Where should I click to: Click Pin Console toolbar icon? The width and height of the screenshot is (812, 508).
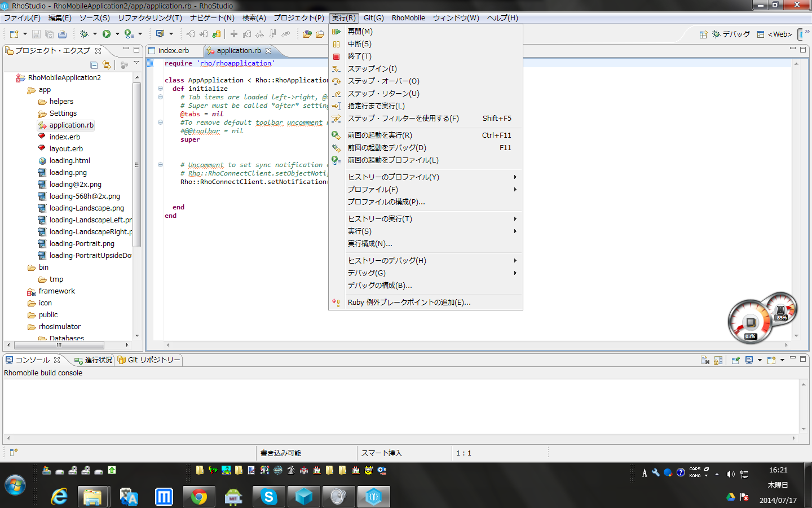[735, 360]
